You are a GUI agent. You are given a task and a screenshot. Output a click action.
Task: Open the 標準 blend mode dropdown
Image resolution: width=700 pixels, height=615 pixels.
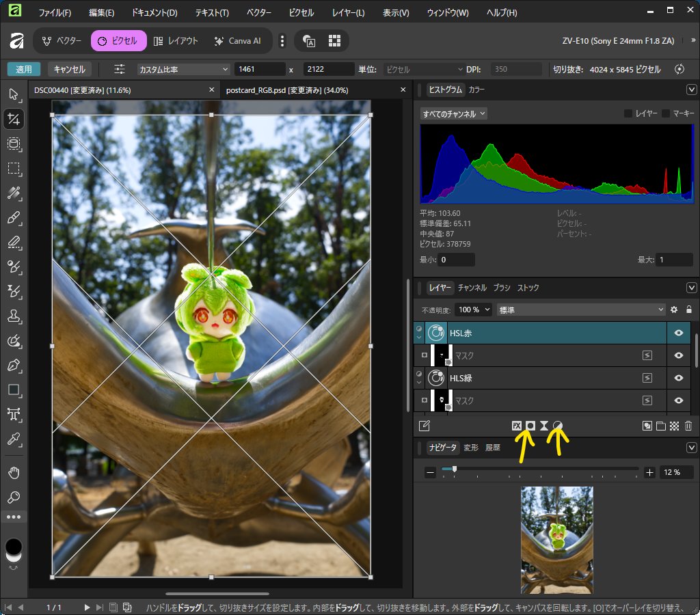[581, 310]
